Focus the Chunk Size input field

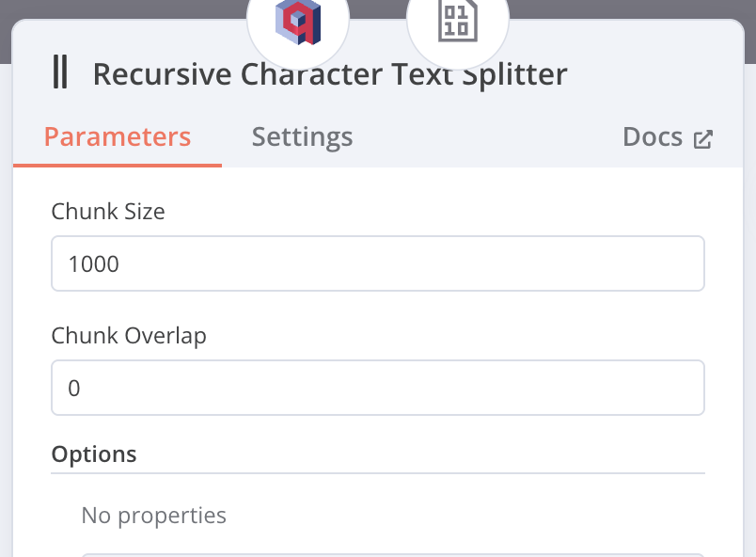tap(377, 263)
